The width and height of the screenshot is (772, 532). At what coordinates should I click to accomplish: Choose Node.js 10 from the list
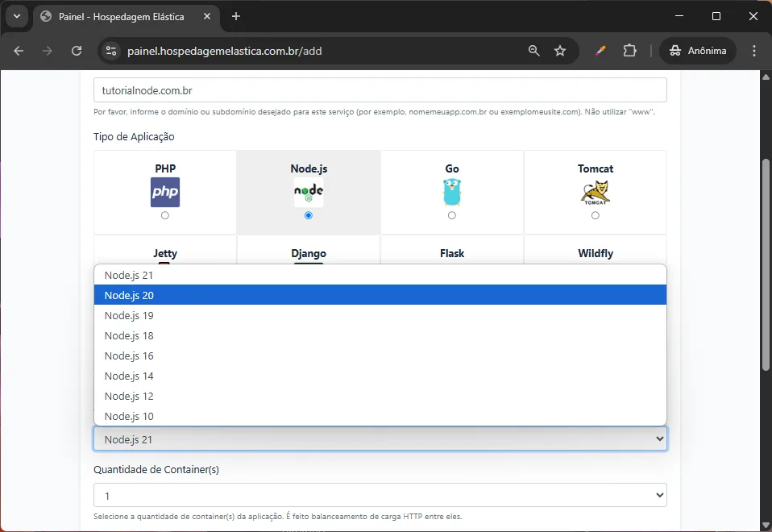[380, 416]
